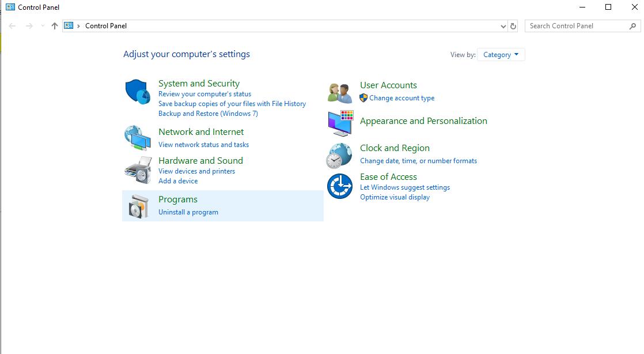Screen dimensions: 644x354
Task: Click the refresh button in the address bar
Action: click(x=512, y=26)
